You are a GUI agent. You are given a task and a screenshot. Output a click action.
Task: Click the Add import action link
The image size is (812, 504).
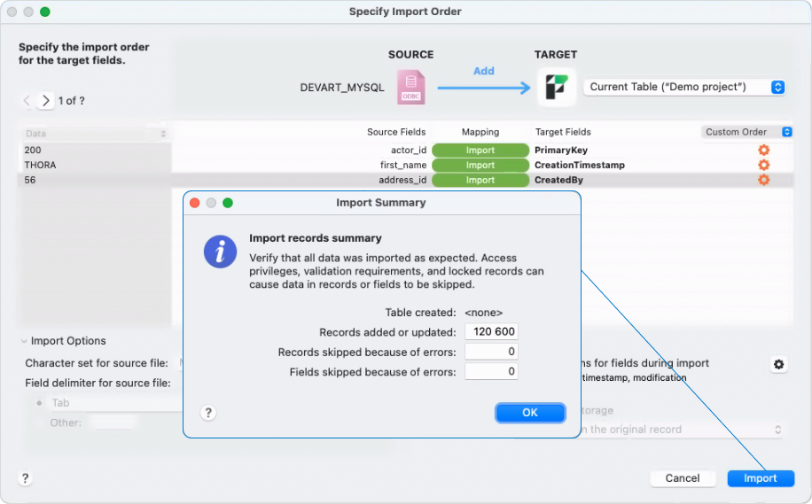point(484,71)
